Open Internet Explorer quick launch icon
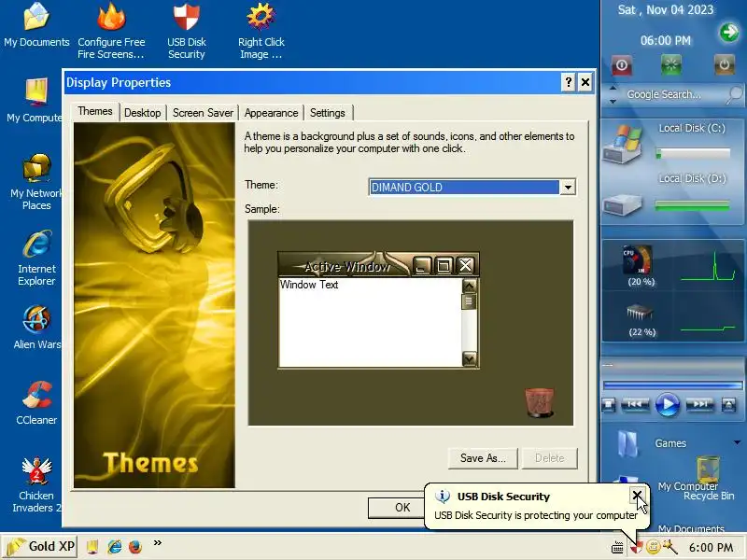 coord(114,546)
